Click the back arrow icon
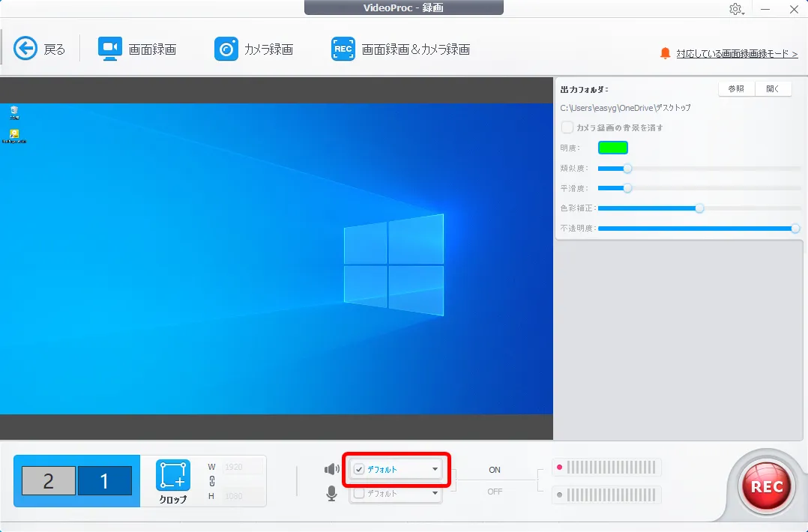Image resolution: width=808 pixels, height=532 pixels. coord(25,49)
